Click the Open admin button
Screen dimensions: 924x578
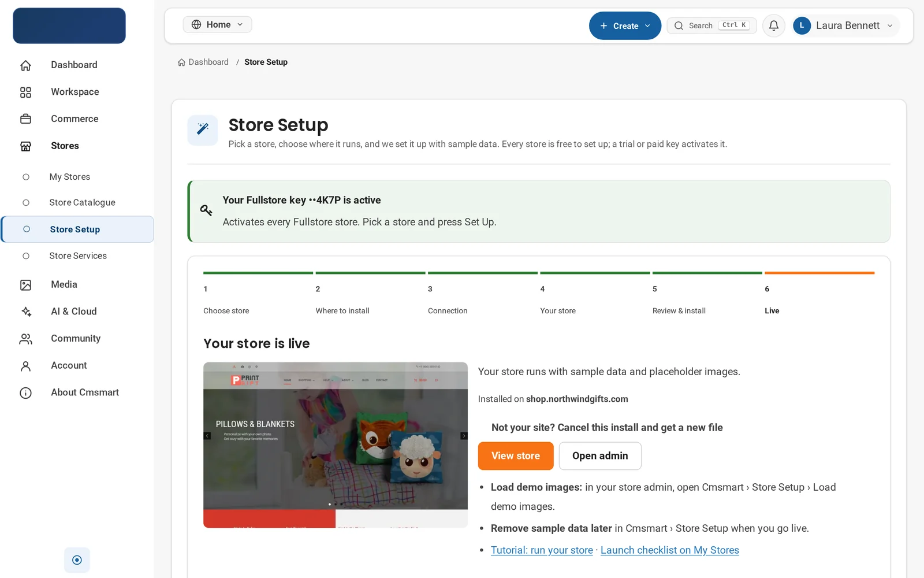coord(600,456)
